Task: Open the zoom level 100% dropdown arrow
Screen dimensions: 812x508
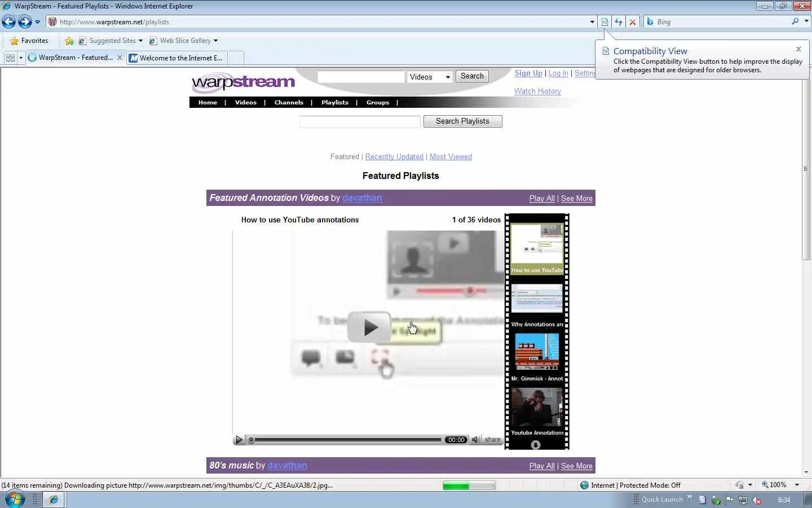Action: (x=797, y=485)
